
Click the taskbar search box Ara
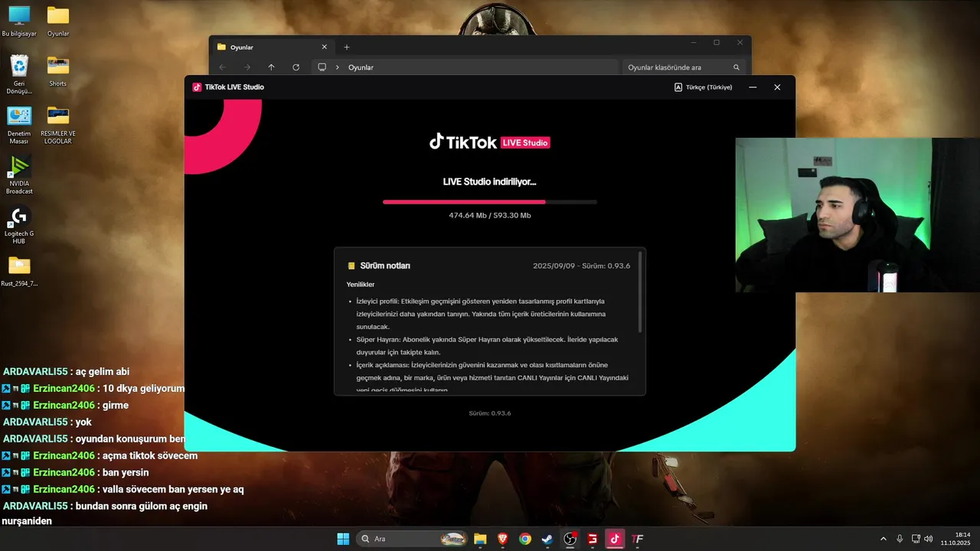pos(410,539)
